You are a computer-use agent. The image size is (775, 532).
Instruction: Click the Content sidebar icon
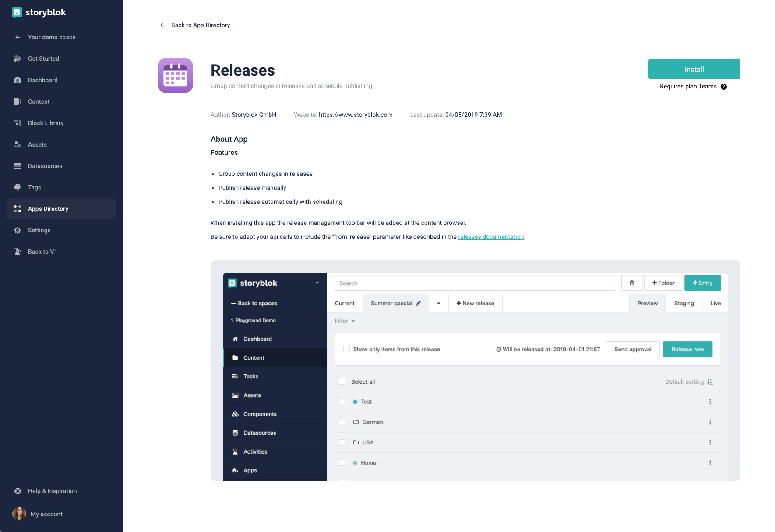tap(18, 101)
